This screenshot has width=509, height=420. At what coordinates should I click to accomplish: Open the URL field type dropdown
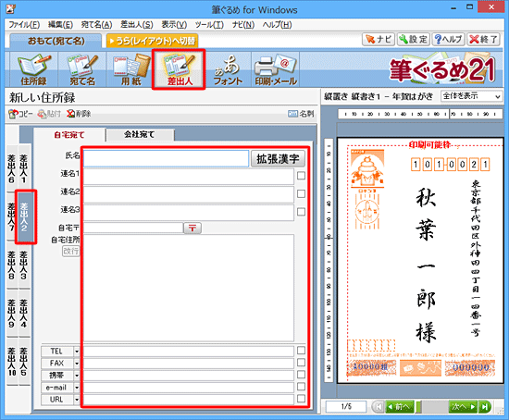(x=77, y=400)
